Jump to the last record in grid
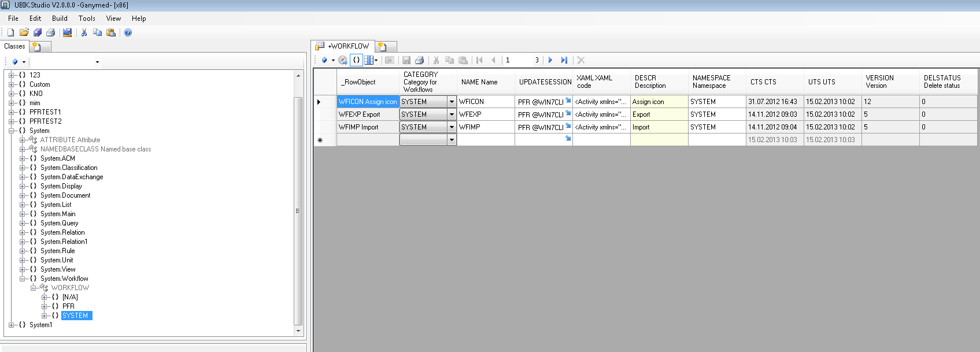The height and width of the screenshot is (352, 980). click(564, 60)
